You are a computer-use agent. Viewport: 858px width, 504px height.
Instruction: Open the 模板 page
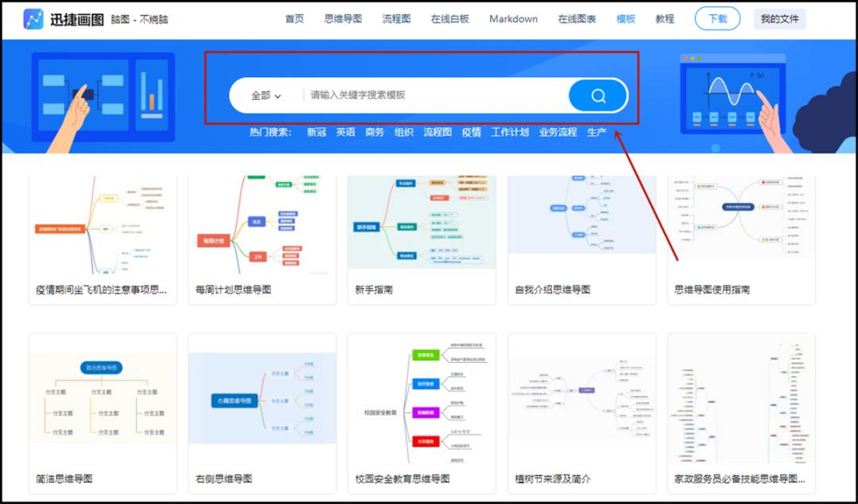pyautogui.click(x=624, y=18)
